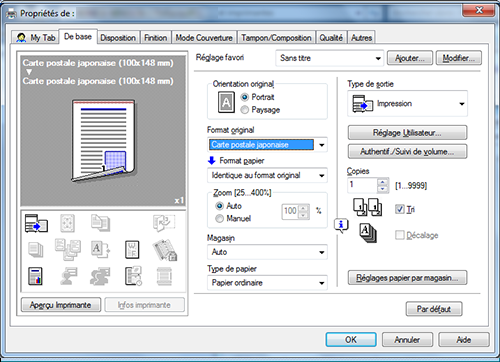
Task: Click the color chart document icon
Action: (x=35, y=276)
